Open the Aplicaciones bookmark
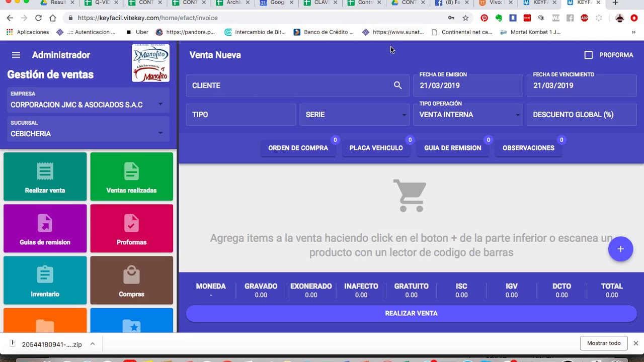The height and width of the screenshot is (362, 644). pos(28,32)
